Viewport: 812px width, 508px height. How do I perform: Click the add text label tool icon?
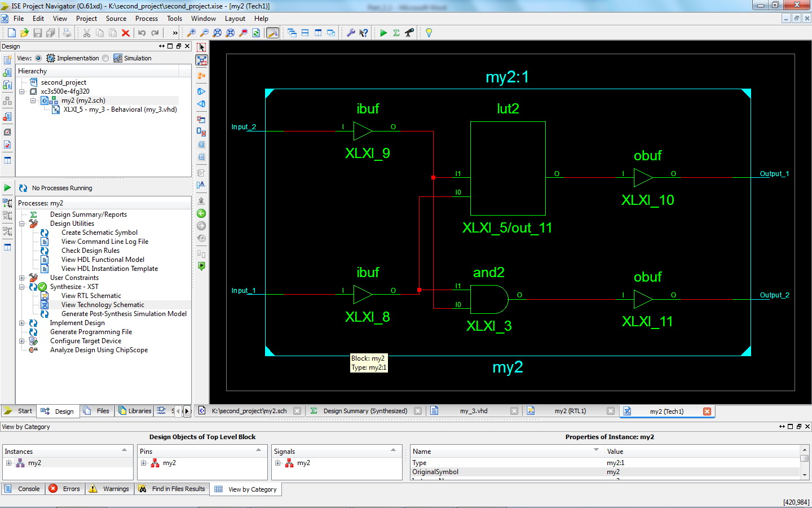point(201,185)
